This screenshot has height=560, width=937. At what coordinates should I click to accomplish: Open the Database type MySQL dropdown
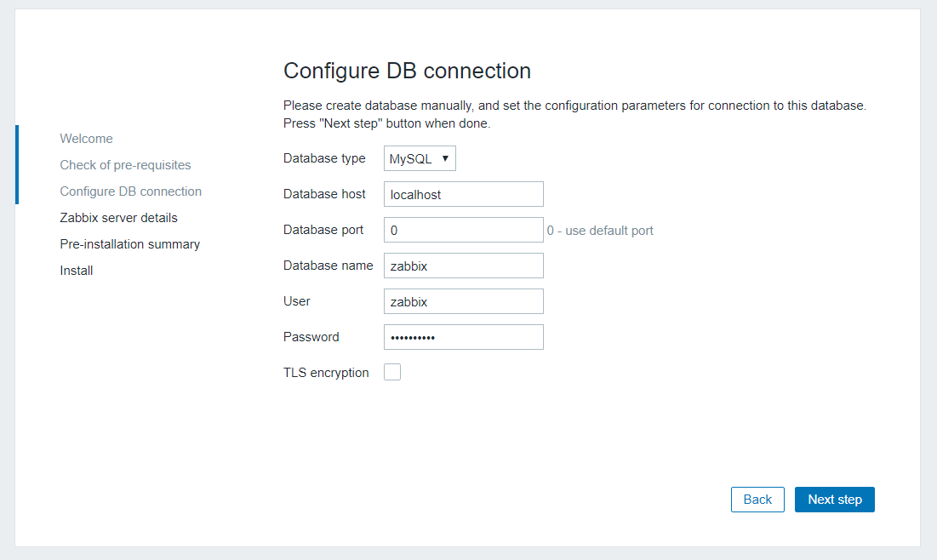click(x=420, y=158)
